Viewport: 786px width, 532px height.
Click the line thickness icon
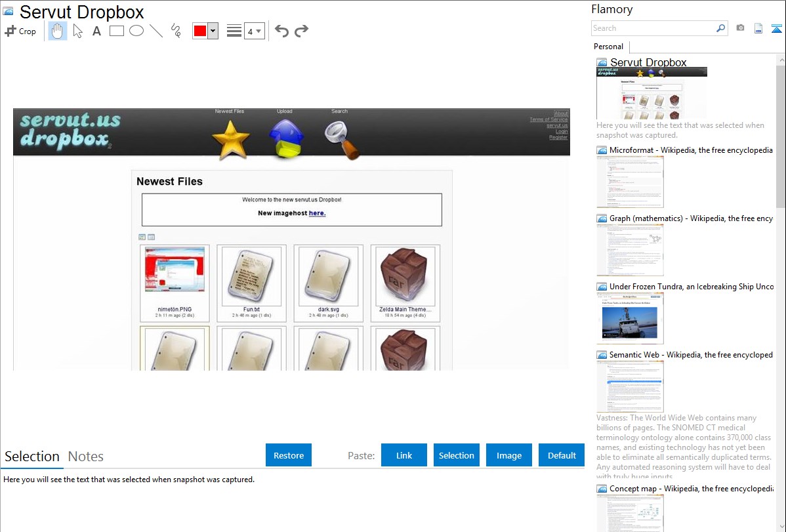[234, 31]
